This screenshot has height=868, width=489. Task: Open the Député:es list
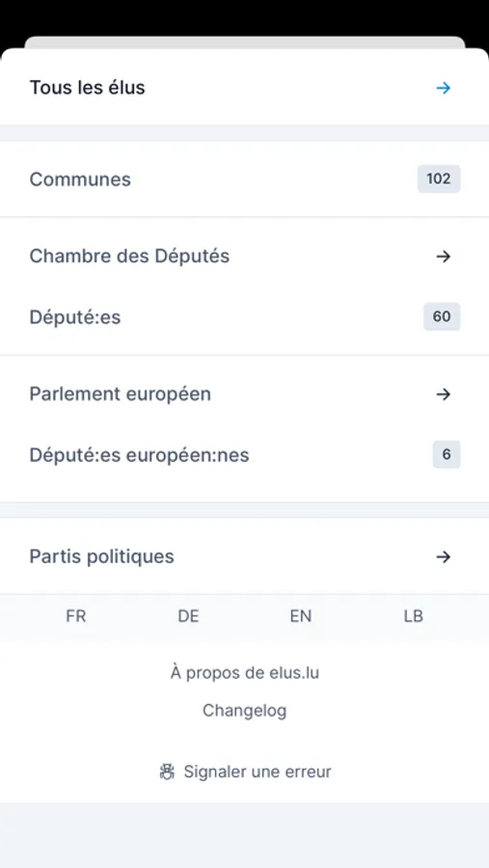tap(244, 317)
